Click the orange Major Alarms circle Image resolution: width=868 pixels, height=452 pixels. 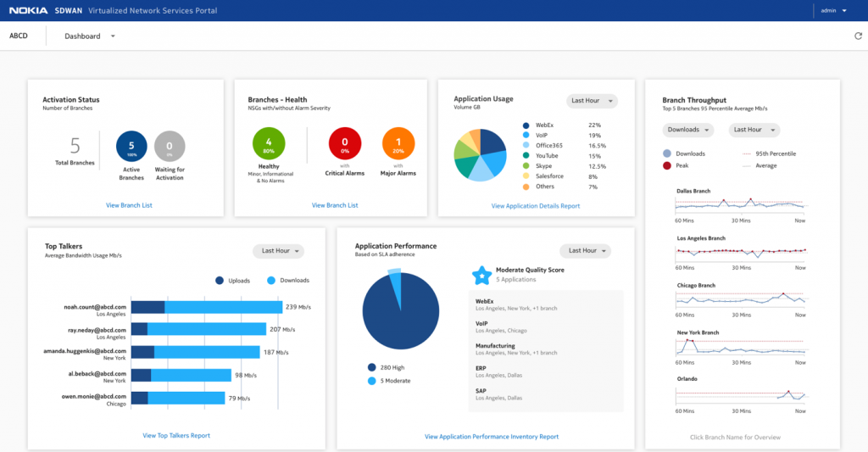tap(398, 143)
